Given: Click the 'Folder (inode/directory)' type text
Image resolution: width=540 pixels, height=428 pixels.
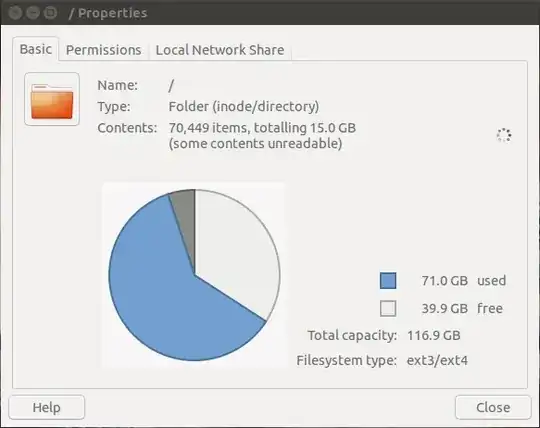Looking at the screenshot, I should [x=243, y=106].
